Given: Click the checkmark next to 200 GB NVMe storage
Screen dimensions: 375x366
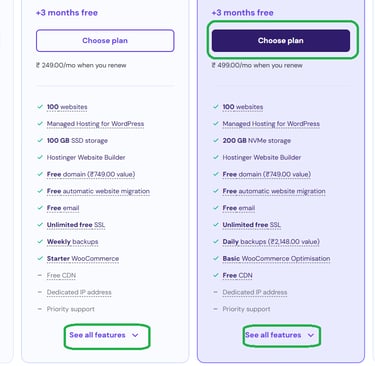Looking at the screenshot, I should tap(216, 140).
